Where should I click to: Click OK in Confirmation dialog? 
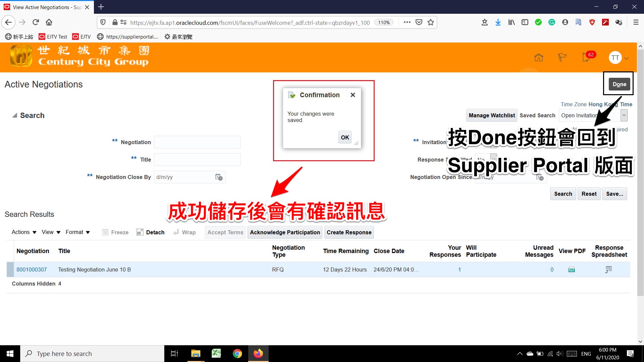click(x=345, y=137)
